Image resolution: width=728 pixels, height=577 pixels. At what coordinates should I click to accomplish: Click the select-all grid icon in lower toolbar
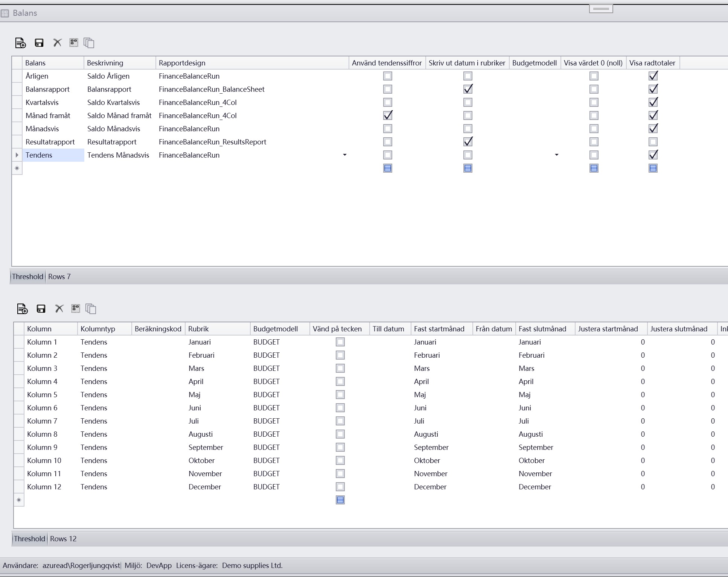76,309
